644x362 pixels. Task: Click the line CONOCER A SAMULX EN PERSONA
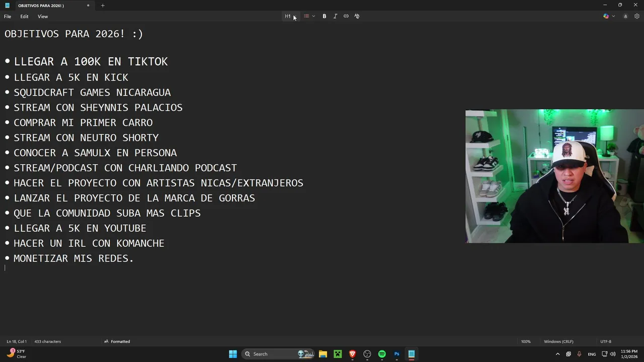pyautogui.click(x=95, y=153)
